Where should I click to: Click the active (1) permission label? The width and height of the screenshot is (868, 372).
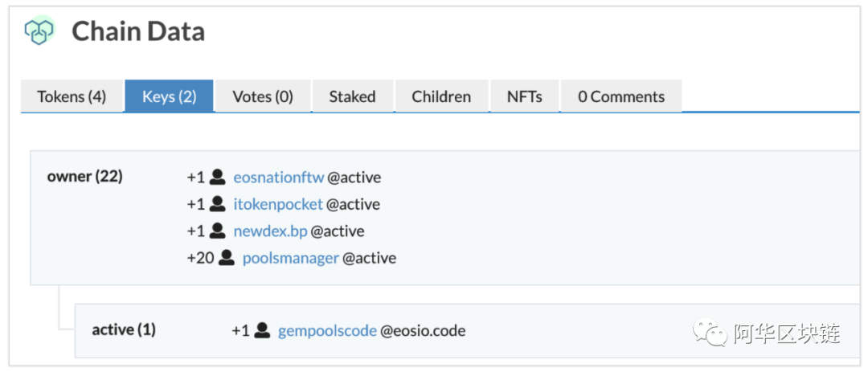tap(124, 330)
